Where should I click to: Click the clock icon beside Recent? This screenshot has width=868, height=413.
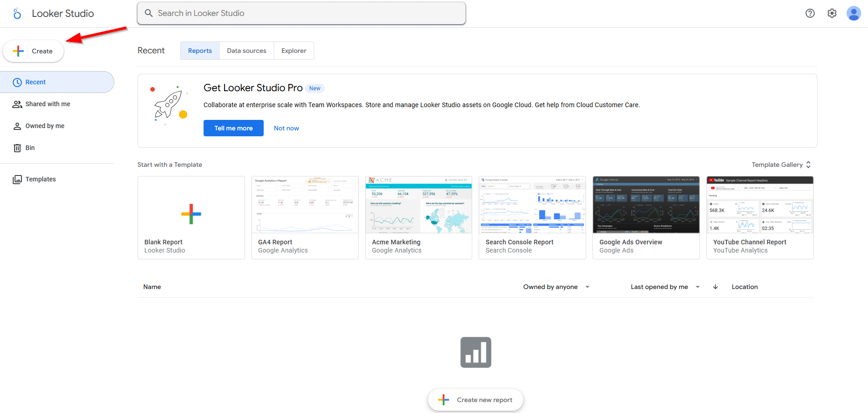point(17,83)
